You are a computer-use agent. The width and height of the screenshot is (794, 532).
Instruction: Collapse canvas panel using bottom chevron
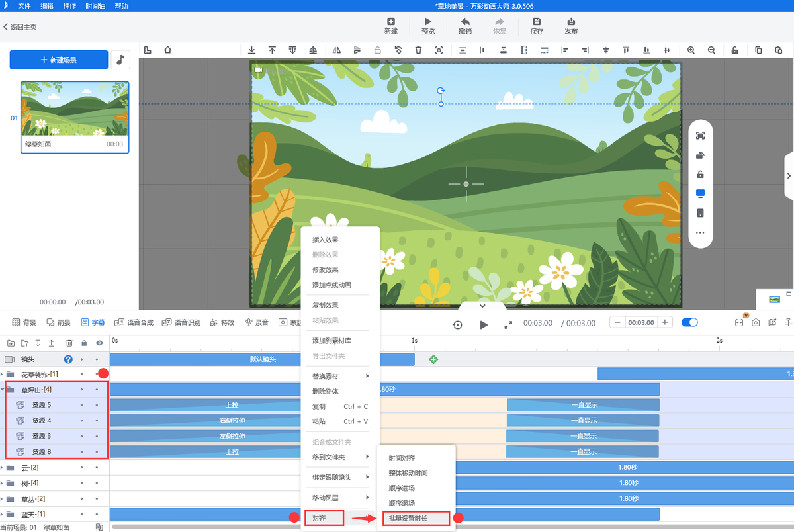pyautogui.click(x=482, y=306)
